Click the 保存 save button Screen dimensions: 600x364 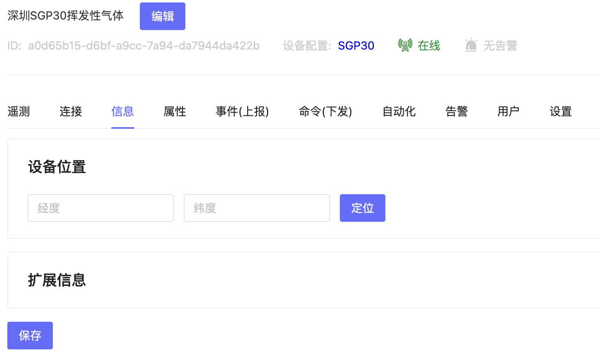pos(30,336)
